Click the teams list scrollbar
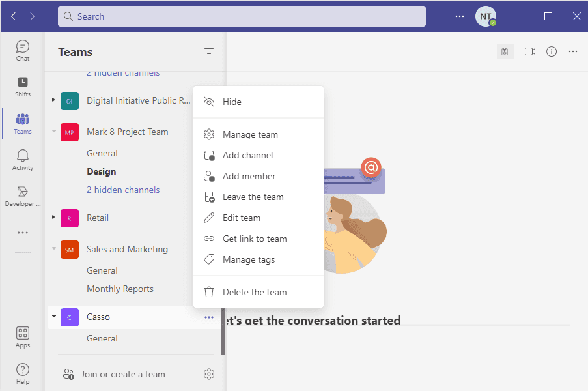The height and width of the screenshot is (391, 588). [223, 331]
